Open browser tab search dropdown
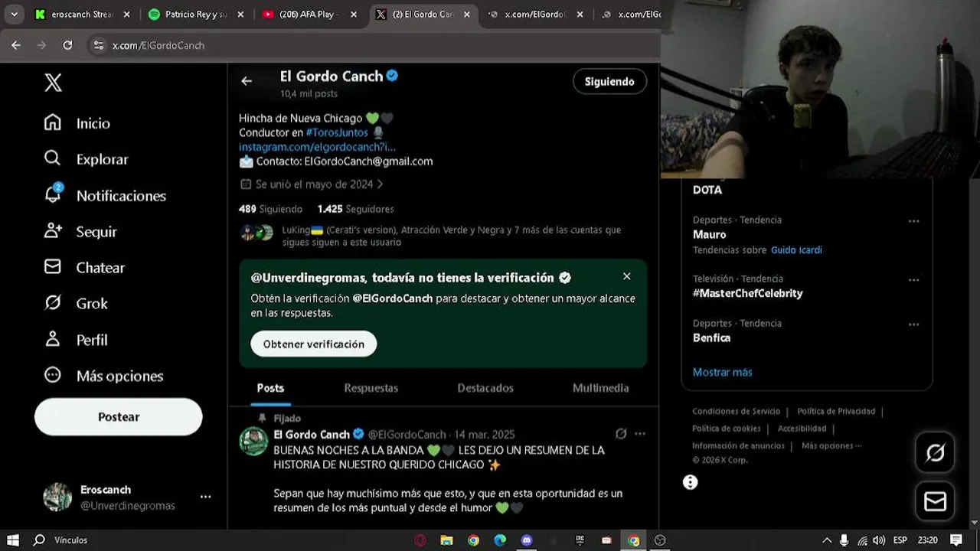 (x=14, y=14)
